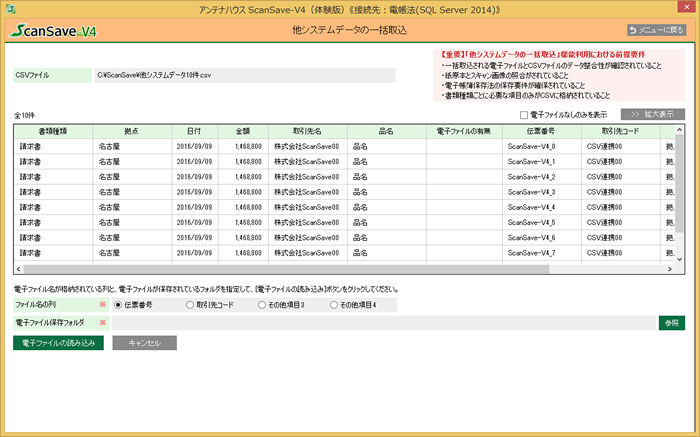Select the 伝票番号 radio button
Viewport: 700px width, 437px height.
tap(119, 304)
